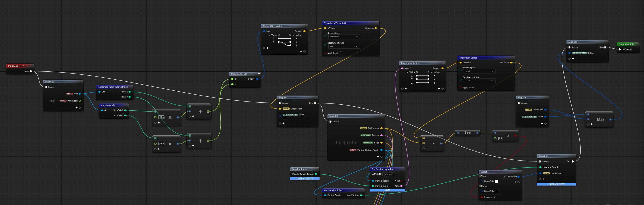Click UPGRADE NOTE on Map For Index node
Image resolution: width=644 pixels, height=205 pixels.
(305, 178)
